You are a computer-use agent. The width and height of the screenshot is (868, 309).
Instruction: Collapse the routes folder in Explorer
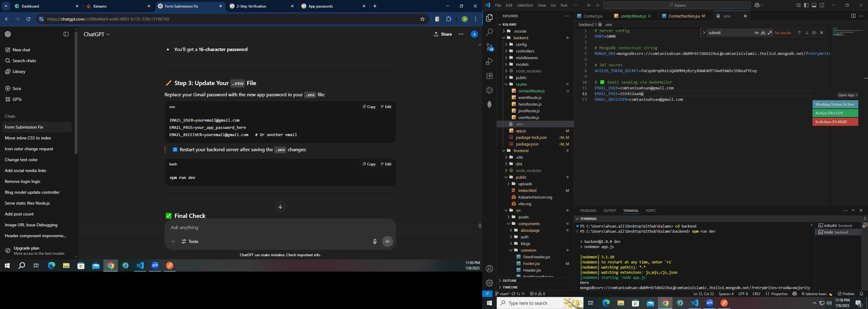tap(506, 84)
